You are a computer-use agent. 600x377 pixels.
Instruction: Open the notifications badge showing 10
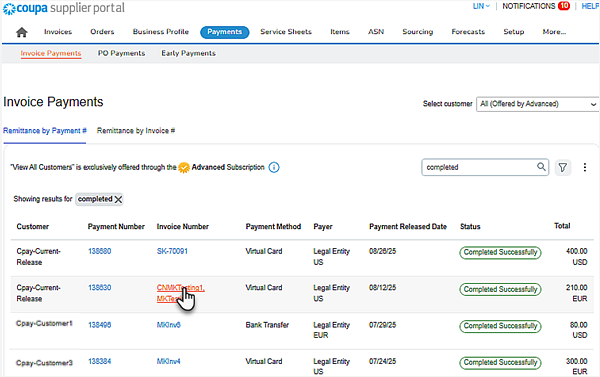564,6
